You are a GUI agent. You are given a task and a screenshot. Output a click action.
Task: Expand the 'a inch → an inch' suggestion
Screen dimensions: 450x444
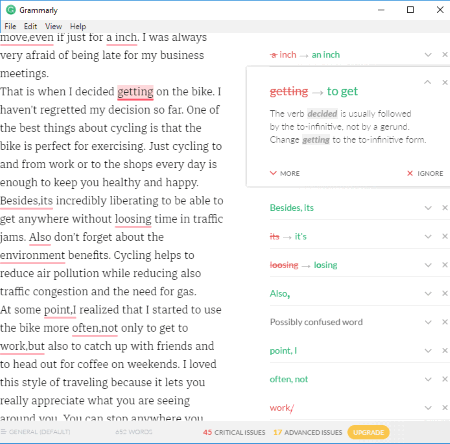point(428,55)
